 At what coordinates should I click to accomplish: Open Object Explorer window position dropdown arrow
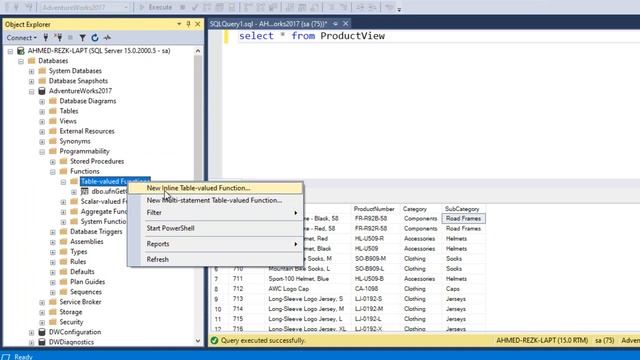pos(179,24)
